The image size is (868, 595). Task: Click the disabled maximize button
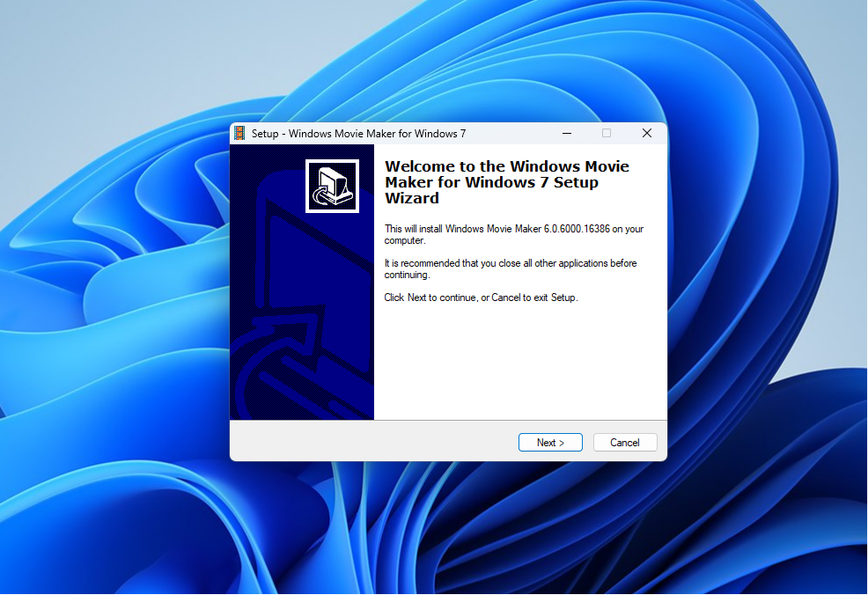pyautogui.click(x=607, y=134)
